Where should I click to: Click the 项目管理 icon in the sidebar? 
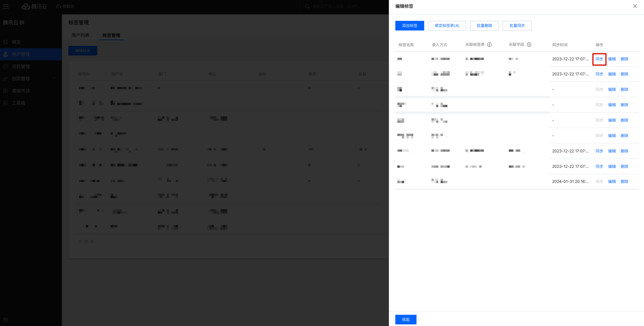pyautogui.click(x=6, y=66)
